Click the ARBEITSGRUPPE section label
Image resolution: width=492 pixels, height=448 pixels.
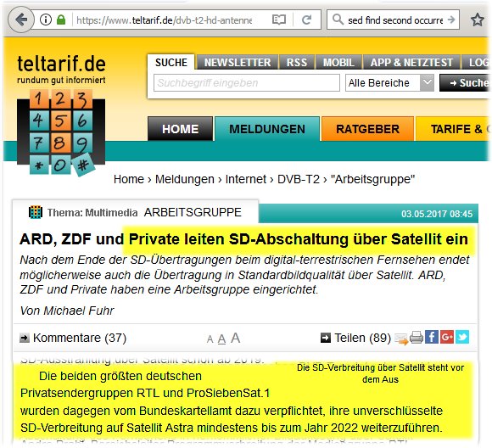click(193, 212)
